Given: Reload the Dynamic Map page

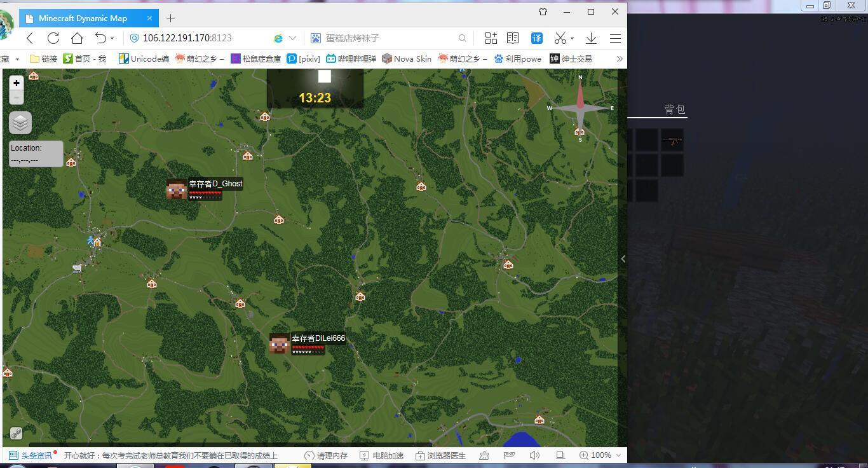Looking at the screenshot, I should pos(53,38).
